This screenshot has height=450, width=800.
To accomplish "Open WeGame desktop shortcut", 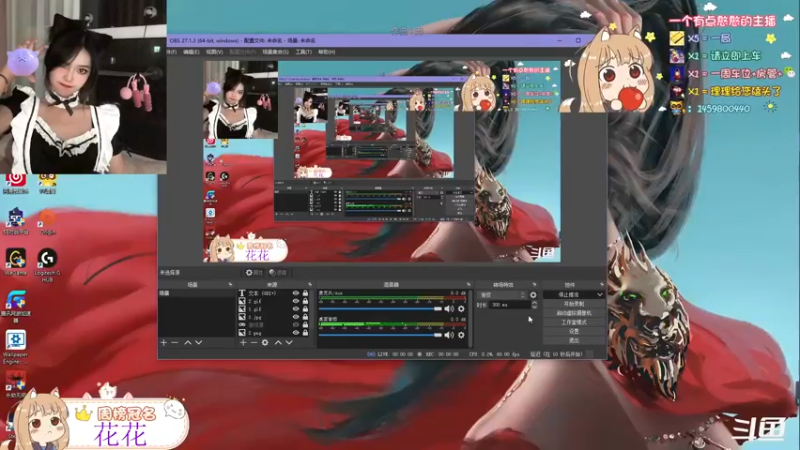I will pos(16,262).
